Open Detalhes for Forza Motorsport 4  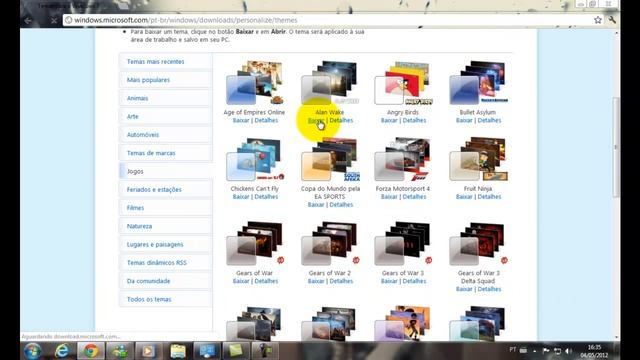414,197
